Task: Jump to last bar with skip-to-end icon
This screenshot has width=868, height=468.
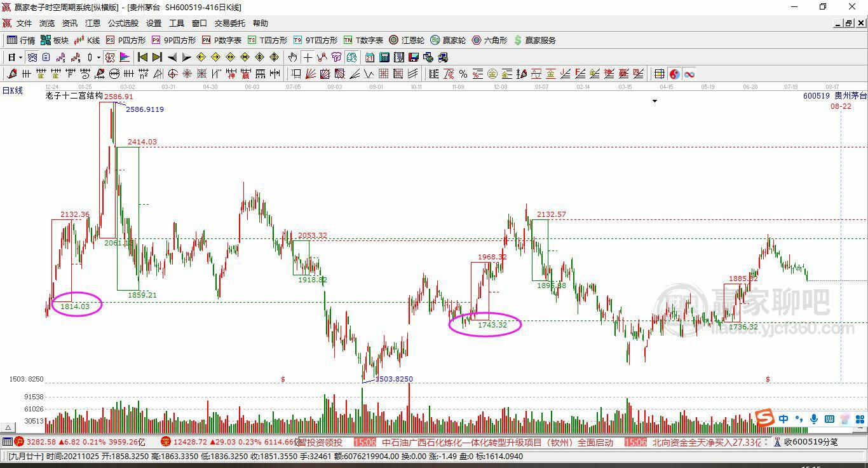Action: click(x=157, y=57)
